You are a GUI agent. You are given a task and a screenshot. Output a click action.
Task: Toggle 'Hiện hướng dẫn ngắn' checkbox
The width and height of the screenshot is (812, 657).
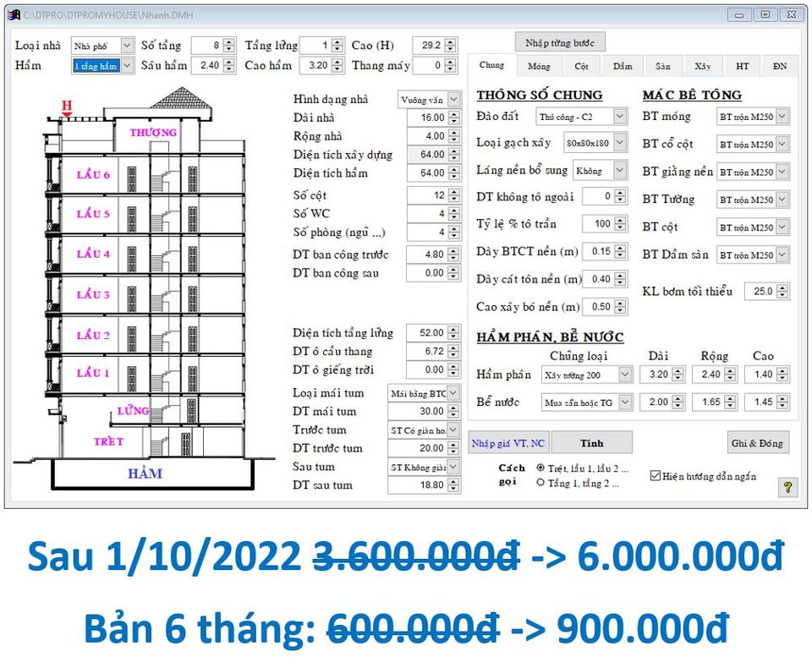(655, 475)
